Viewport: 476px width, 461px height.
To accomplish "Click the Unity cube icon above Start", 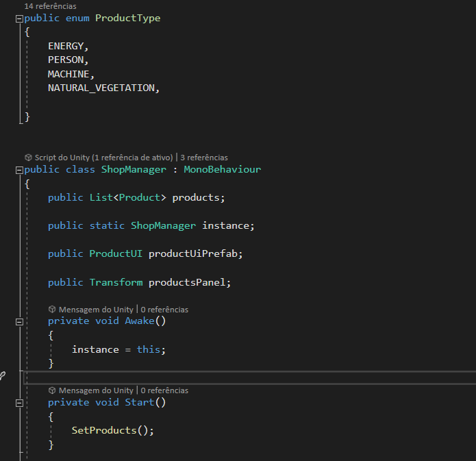I will (x=52, y=390).
